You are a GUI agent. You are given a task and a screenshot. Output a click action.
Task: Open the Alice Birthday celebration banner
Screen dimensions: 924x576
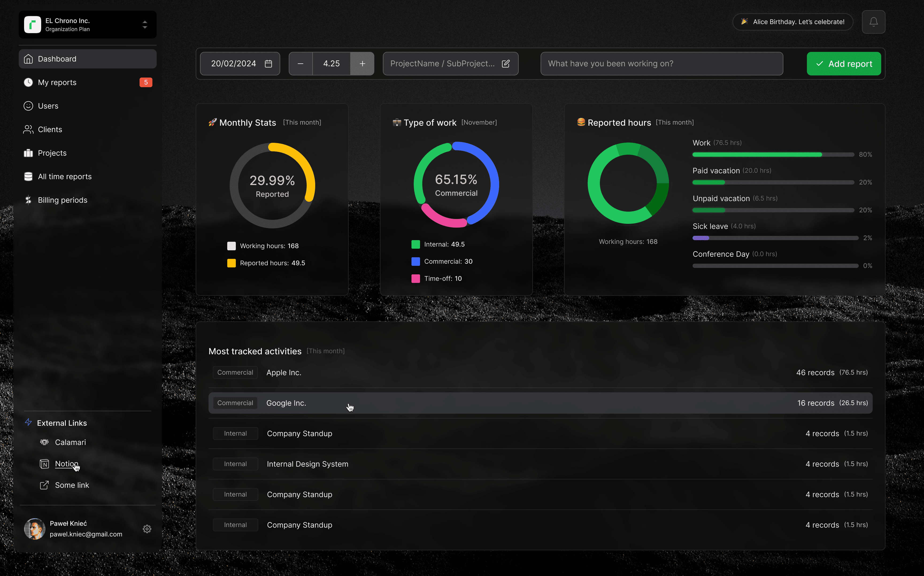point(792,22)
